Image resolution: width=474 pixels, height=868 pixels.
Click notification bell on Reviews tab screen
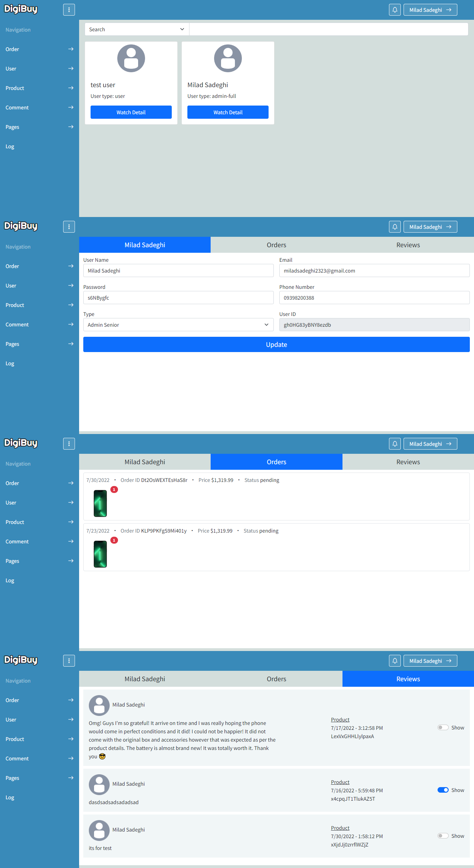point(395,661)
